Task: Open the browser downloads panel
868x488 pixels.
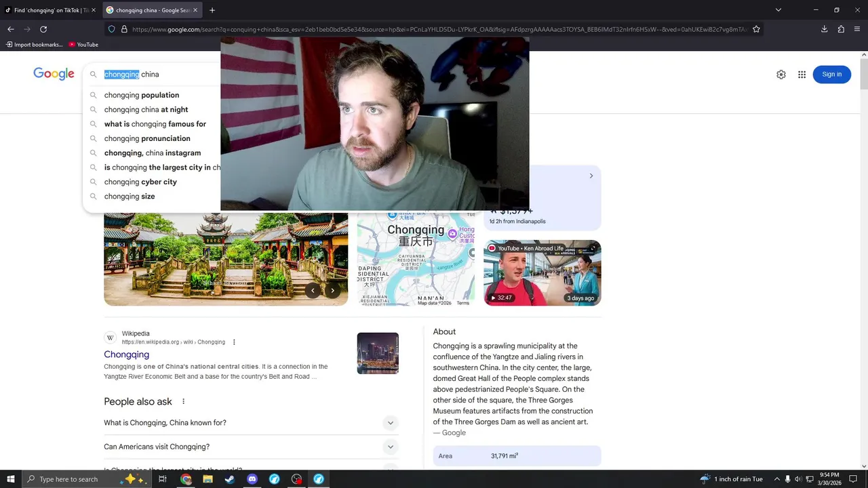Action: (825, 29)
